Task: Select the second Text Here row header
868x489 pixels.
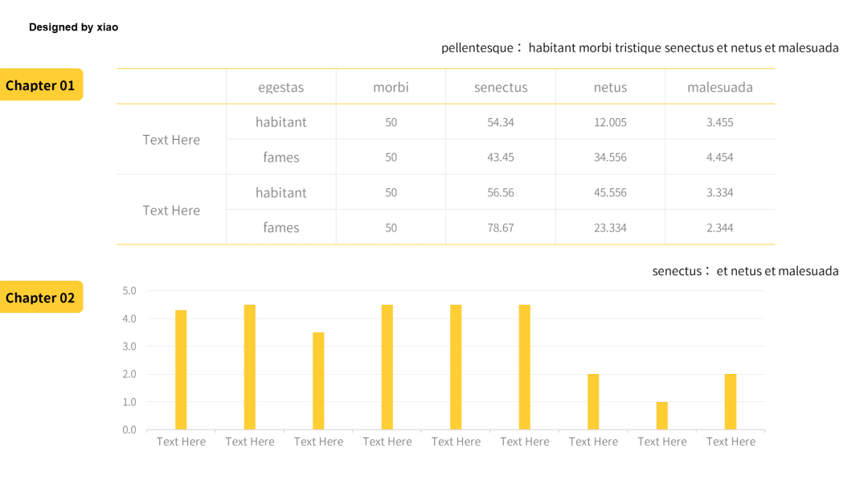Action: pyautogui.click(x=171, y=210)
